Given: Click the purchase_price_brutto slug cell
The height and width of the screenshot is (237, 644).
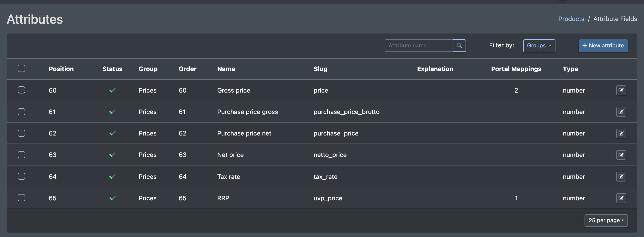Looking at the screenshot, I should pos(347,112).
